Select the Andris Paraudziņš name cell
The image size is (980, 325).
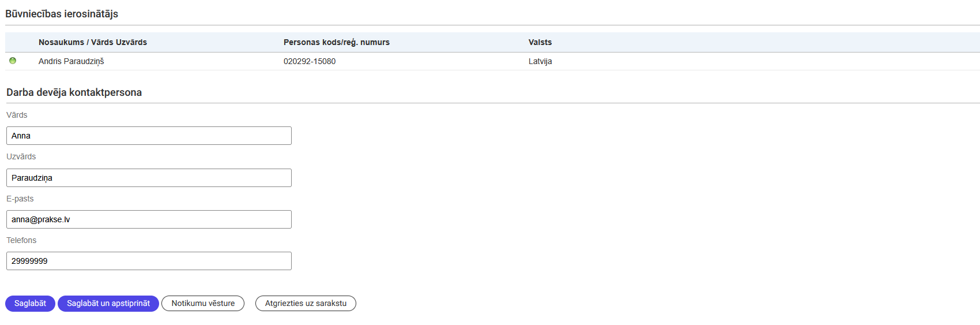point(71,61)
